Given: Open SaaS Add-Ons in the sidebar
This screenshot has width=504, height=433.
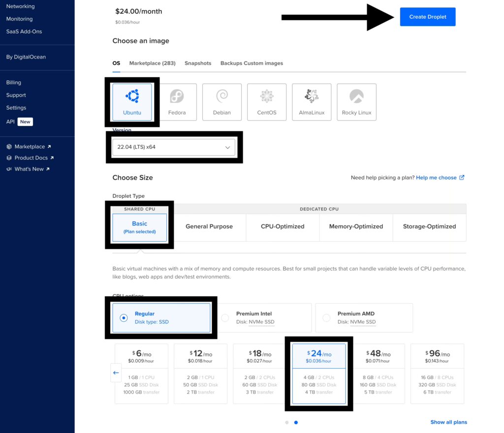Looking at the screenshot, I should [x=24, y=31].
